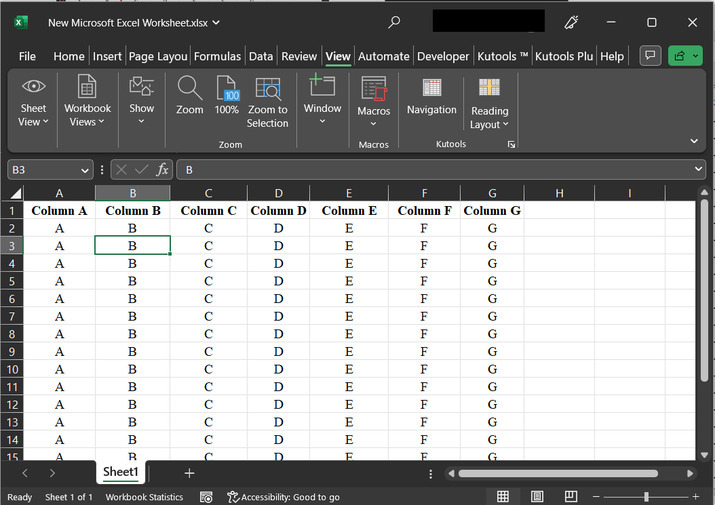This screenshot has width=715, height=505.
Task: Select the Sheet1 tab
Action: 120,472
